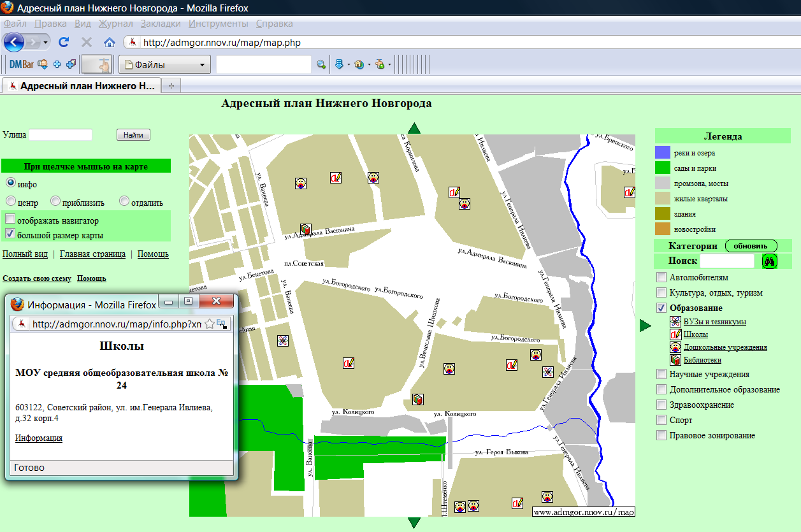Select the инфо click mode
Viewport: 801px width, 532px height.
pos(11,183)
